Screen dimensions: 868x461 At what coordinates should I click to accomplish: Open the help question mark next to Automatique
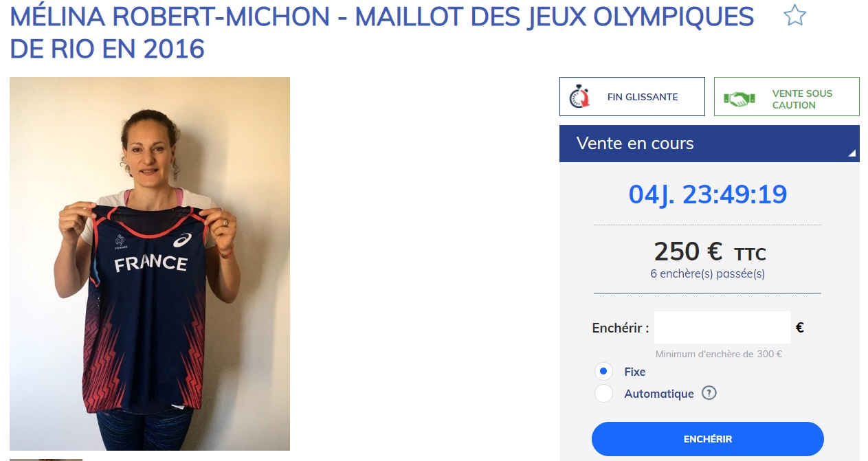(x=709, y=394)
